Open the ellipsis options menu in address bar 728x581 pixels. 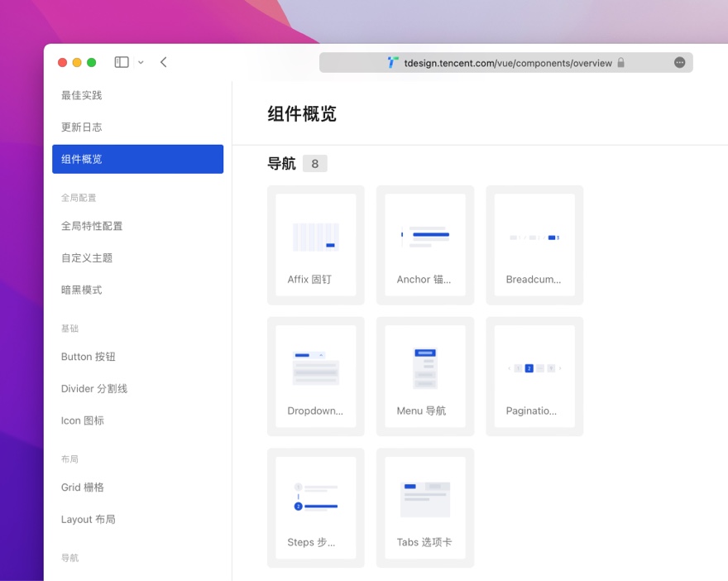point(679,62)
